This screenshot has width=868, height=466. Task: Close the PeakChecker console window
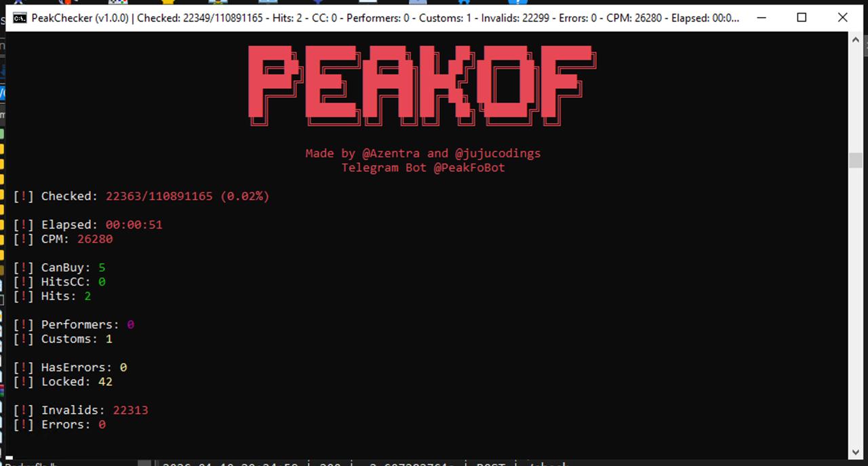coord(843,18)
